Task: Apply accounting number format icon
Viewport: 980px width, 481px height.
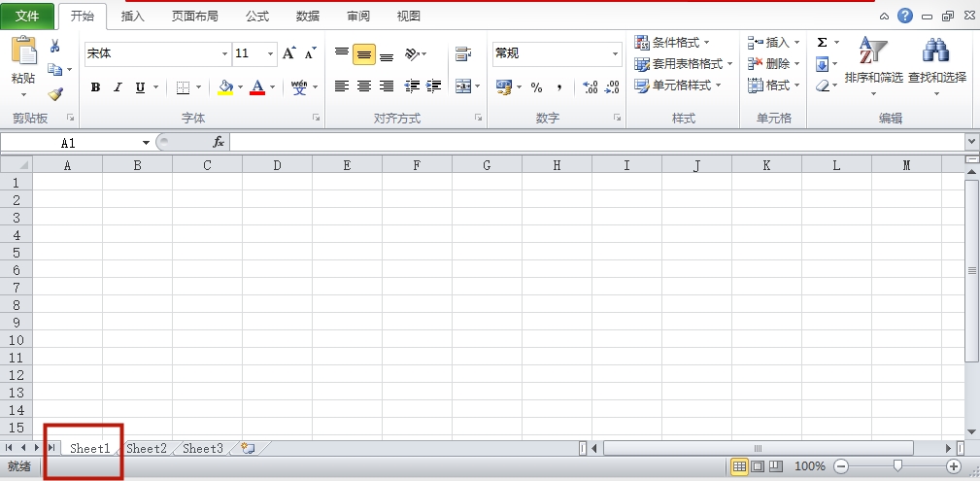Action: click(x=504, y=86)
